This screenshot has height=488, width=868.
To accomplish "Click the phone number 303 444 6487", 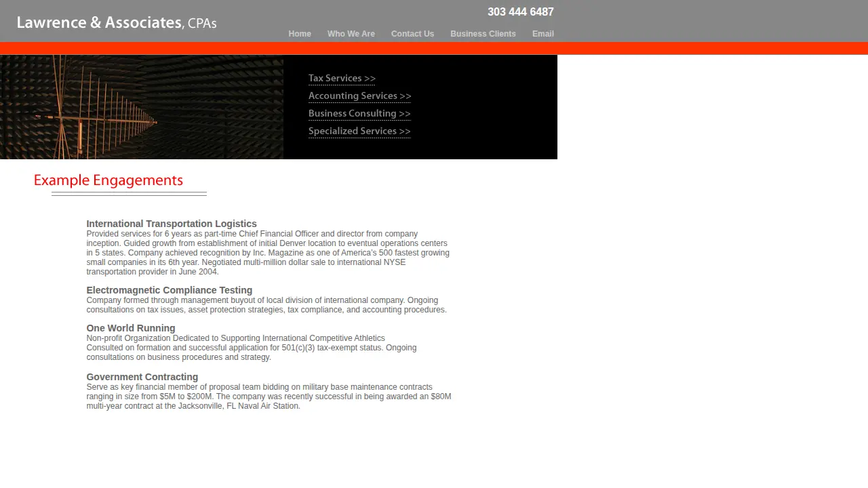I will 521,12.
